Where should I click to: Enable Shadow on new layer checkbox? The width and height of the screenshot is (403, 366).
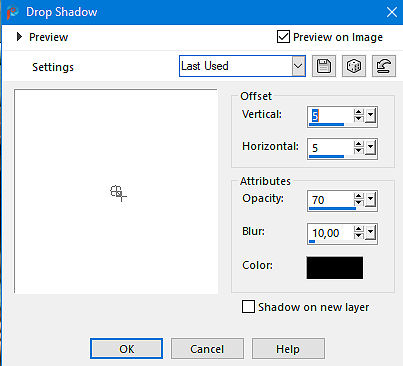click(248, 307)
